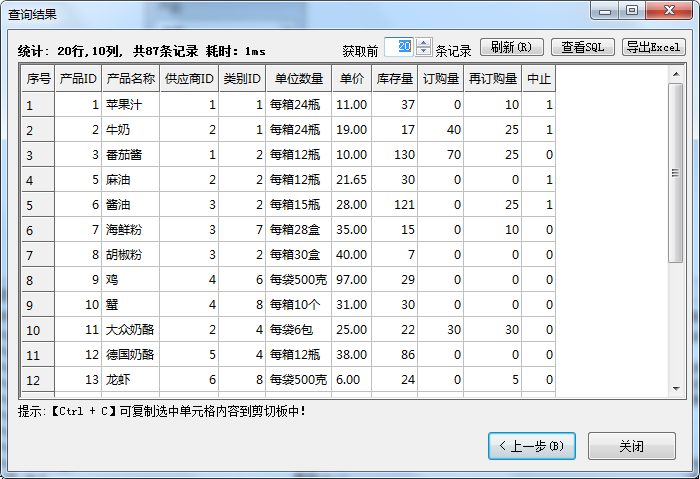The image size is (700, 479).
Task: Focus the 获取前 record count field
Action: point(399,47)
